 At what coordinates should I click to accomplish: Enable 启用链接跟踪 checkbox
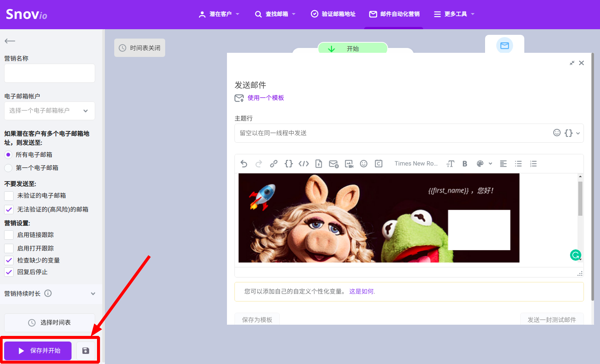(9, 235)
